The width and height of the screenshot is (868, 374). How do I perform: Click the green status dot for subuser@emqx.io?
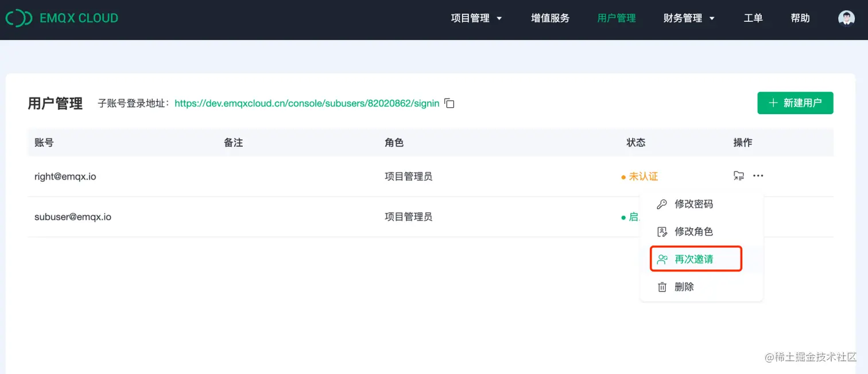pos(623,217)
